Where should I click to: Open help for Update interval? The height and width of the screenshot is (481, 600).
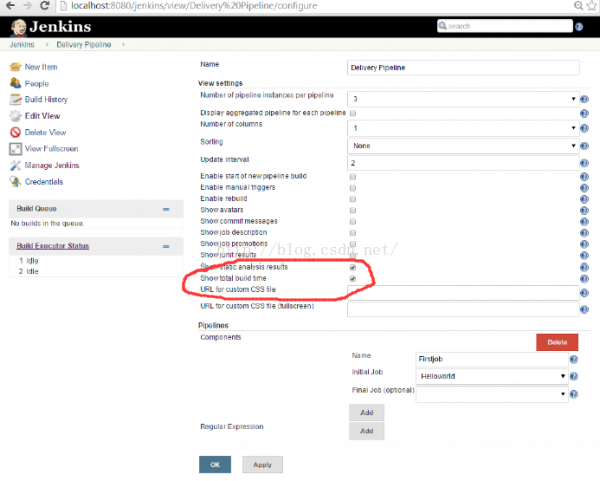[584, 163]
